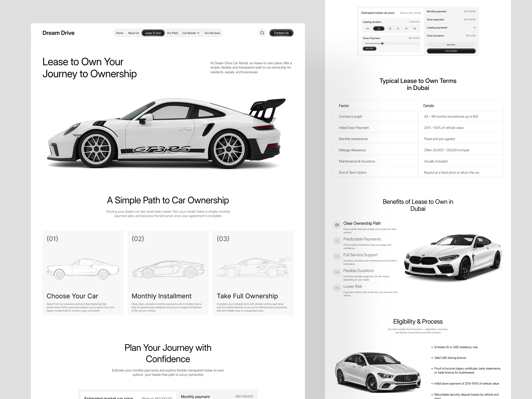532x399 pixels.
Task: Click the 20%-50% down payment badge
Action: point(369,49)
